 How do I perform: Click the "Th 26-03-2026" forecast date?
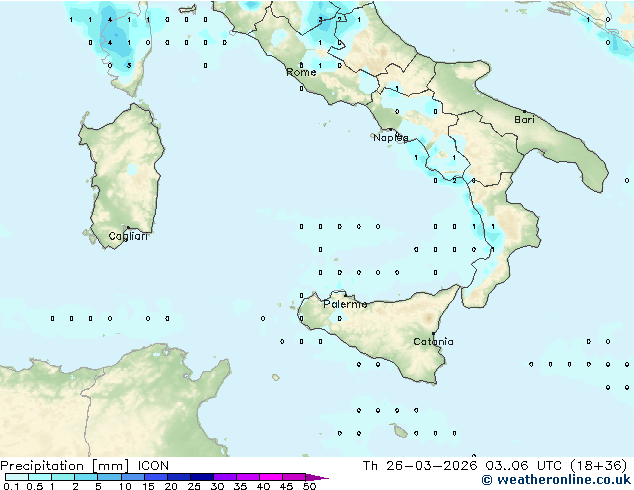tap(420, 466)
